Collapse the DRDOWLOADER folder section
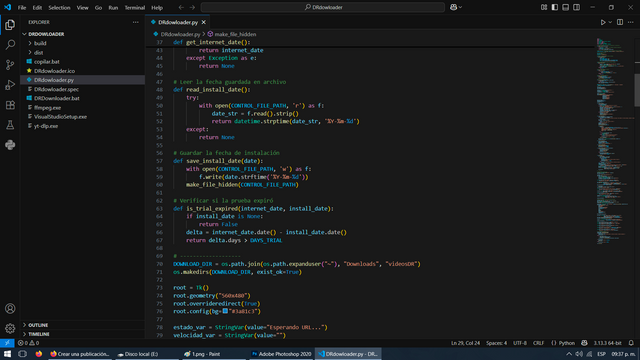Viewport: 640px width, 360px height. (x=46, y=34)
